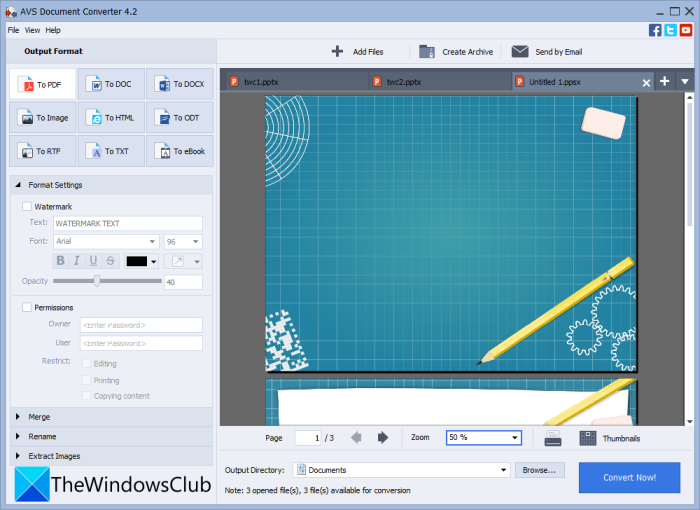Select the To RTF output format

pos(43,151)
